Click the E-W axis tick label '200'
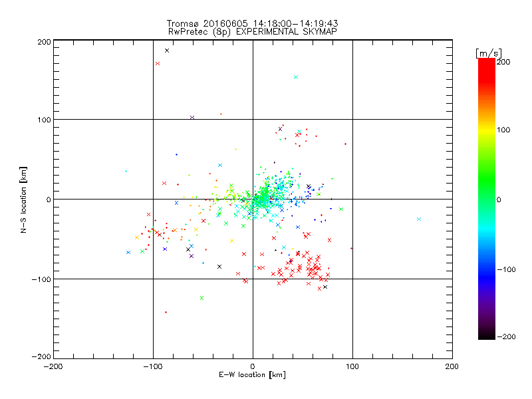 click(452, 366)
